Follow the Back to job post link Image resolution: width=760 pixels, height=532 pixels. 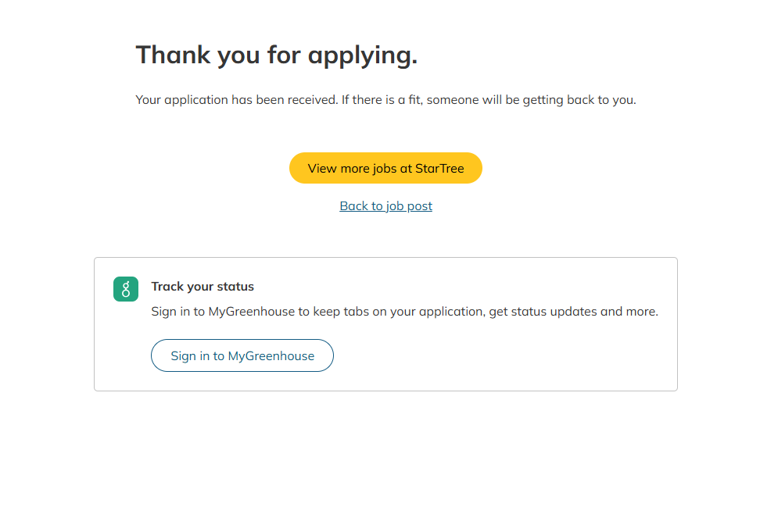click(x=385, y=206)
